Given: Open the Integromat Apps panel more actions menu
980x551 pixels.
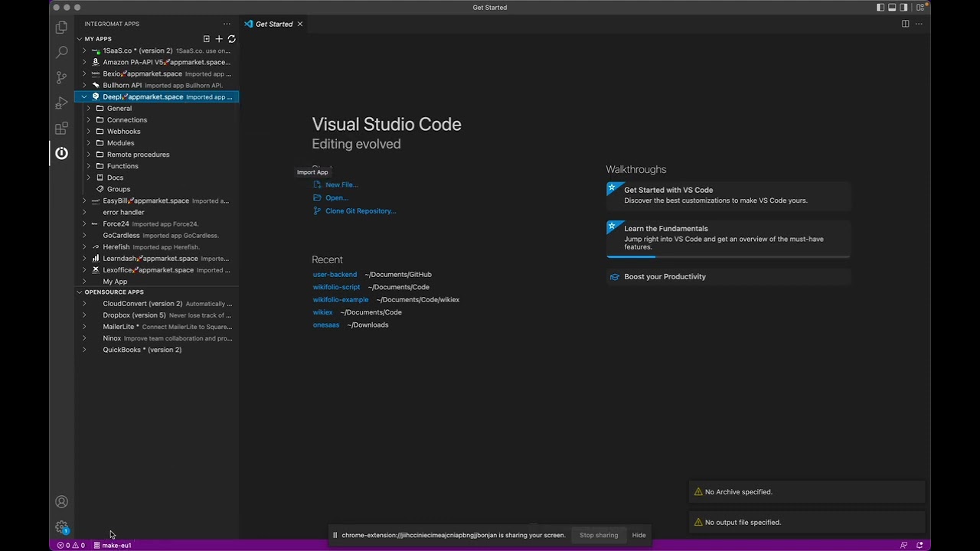Looking at the screenshot, I should point(227,24).
